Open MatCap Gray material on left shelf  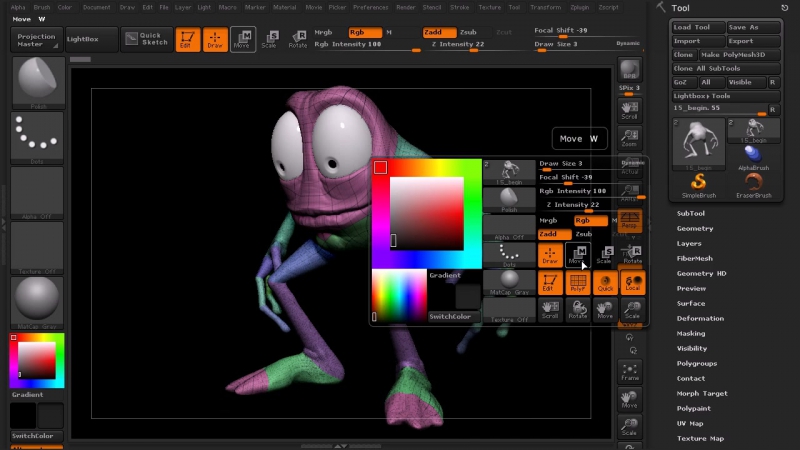click(37, 303)
